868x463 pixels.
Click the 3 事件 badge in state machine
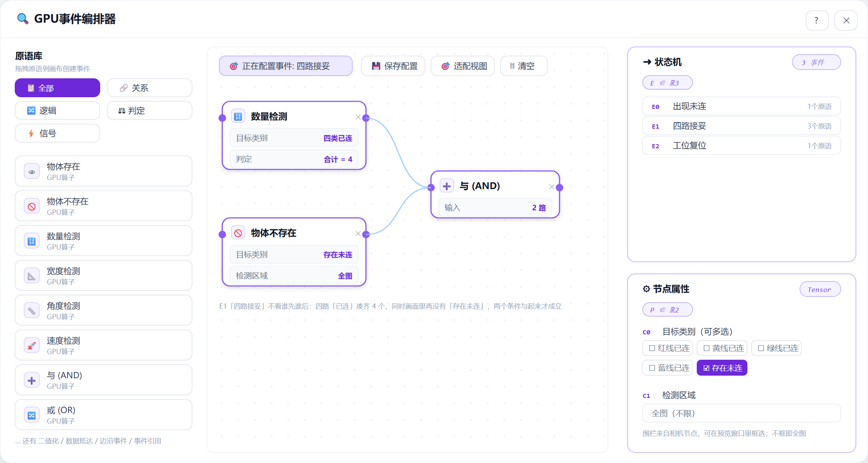[x=817, y=62]
